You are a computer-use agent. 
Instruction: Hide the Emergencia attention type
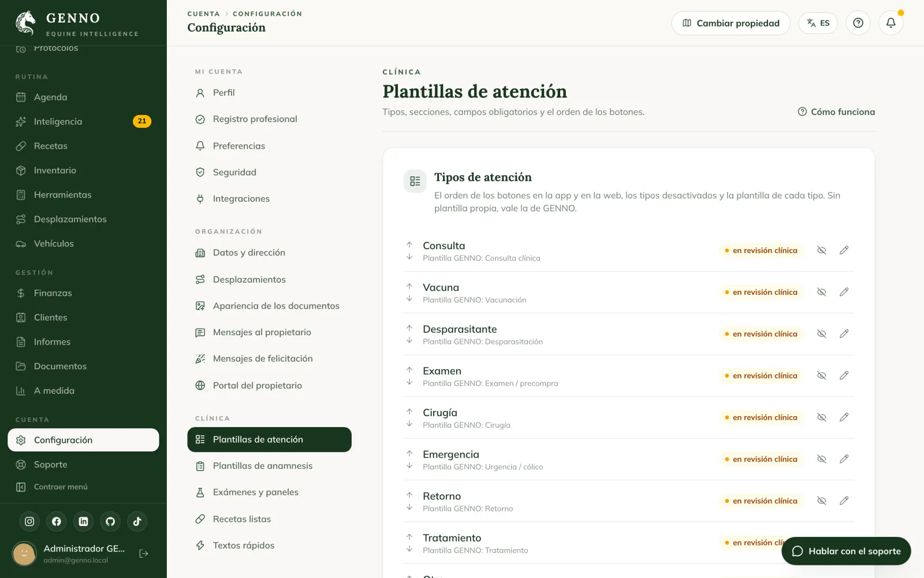click(821, 459)
